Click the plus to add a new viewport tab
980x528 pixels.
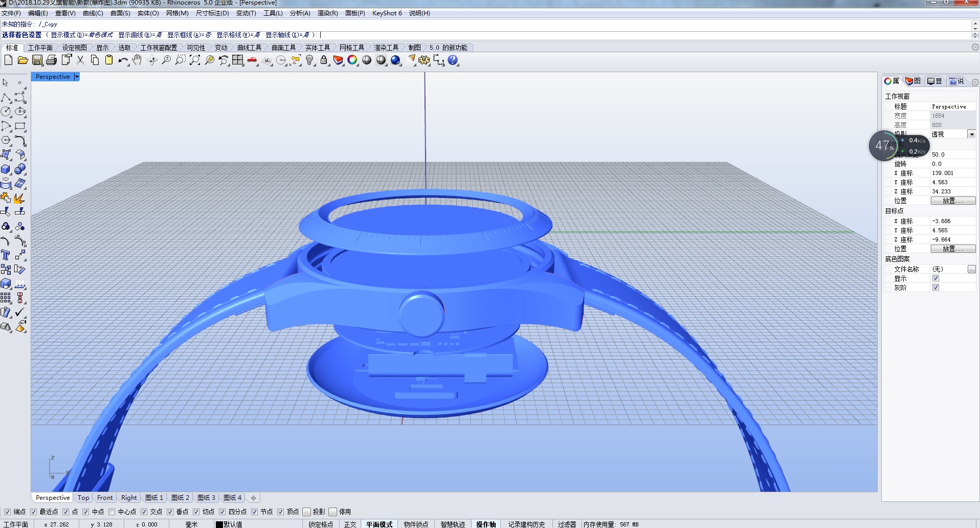pos(253,498)
